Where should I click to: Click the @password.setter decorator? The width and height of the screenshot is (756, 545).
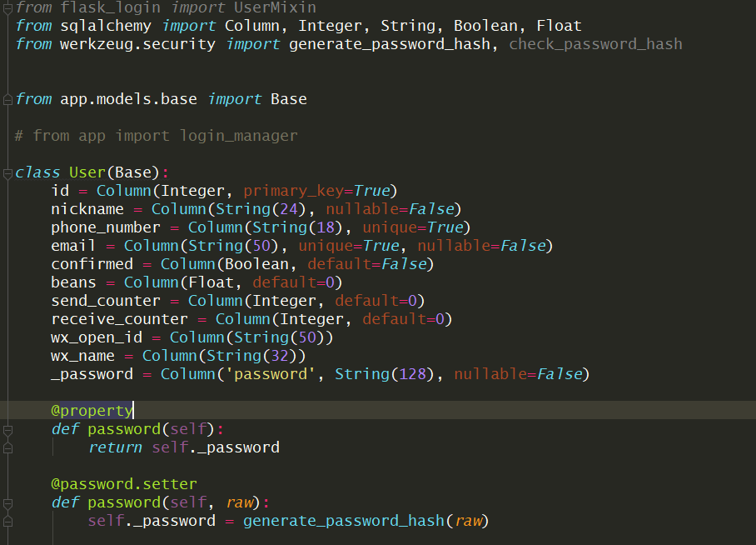click(124, 484)
